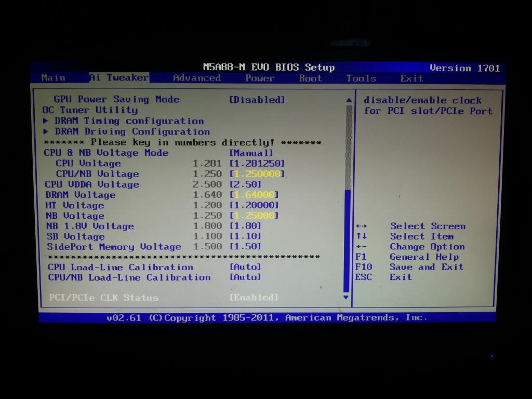Select the SidePort Memory Voltage label
The width and height of the screenshot is (532, 399).
[x=114, y=247]
